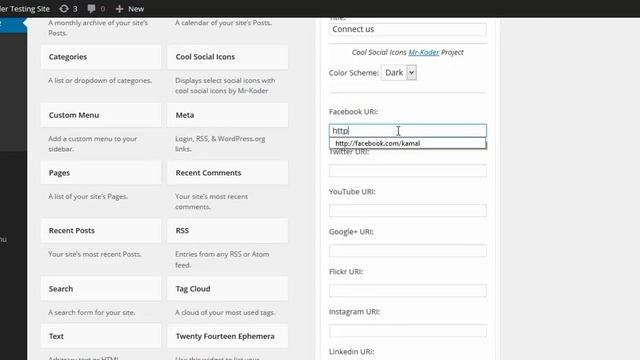
Task: Open Color Scheme dropdown showing Dark
Action: 399,73
